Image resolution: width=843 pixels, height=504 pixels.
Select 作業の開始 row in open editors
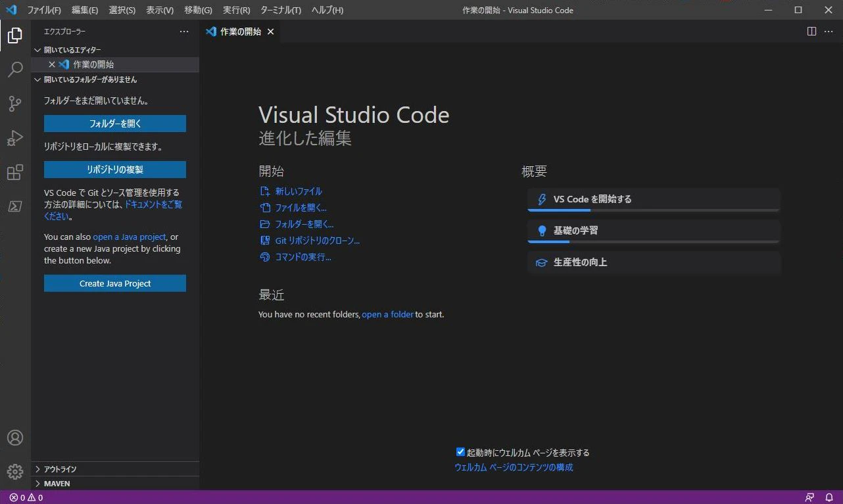pos(115,64)
